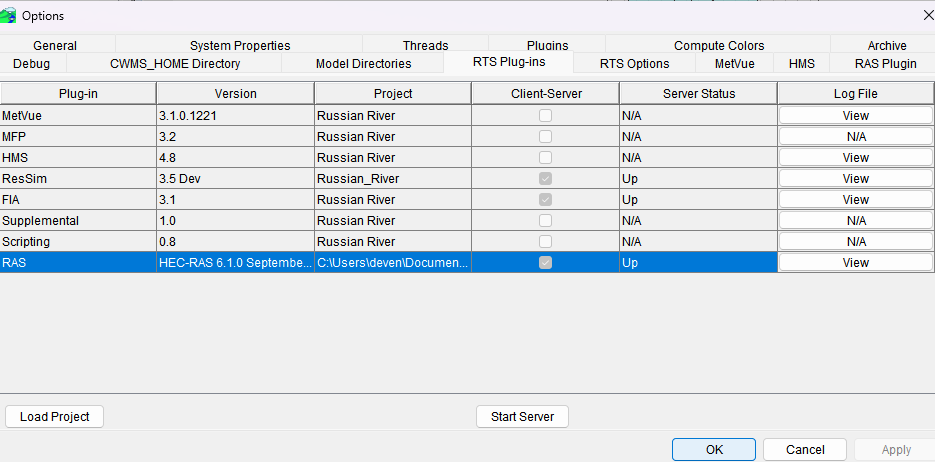The width and height of the screenshot is (935, 462).
Task: Confirm with the OK button
Action: (714, 449)
